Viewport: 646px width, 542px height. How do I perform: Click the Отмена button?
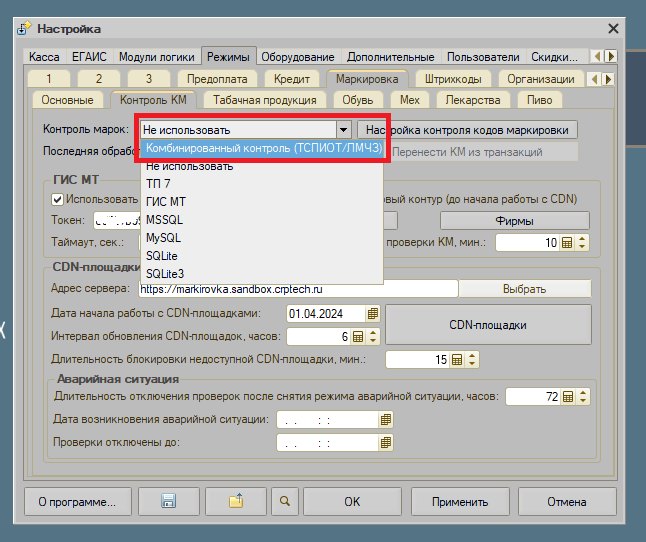click(567, 501)
